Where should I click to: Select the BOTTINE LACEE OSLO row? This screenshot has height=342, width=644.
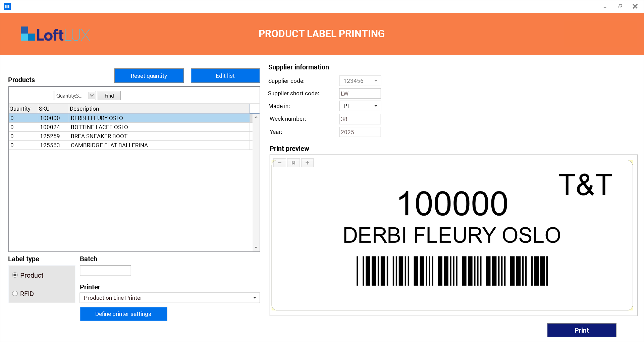click(129, 127)
